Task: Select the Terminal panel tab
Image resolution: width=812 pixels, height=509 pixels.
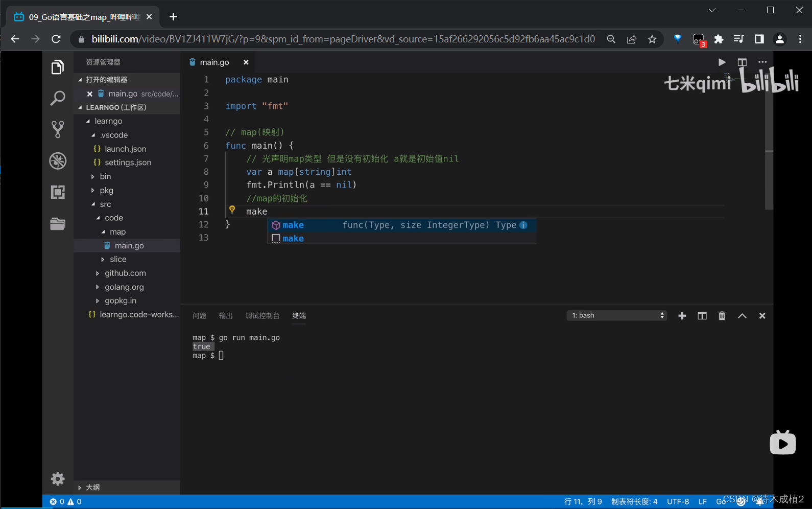Action: 299,316
